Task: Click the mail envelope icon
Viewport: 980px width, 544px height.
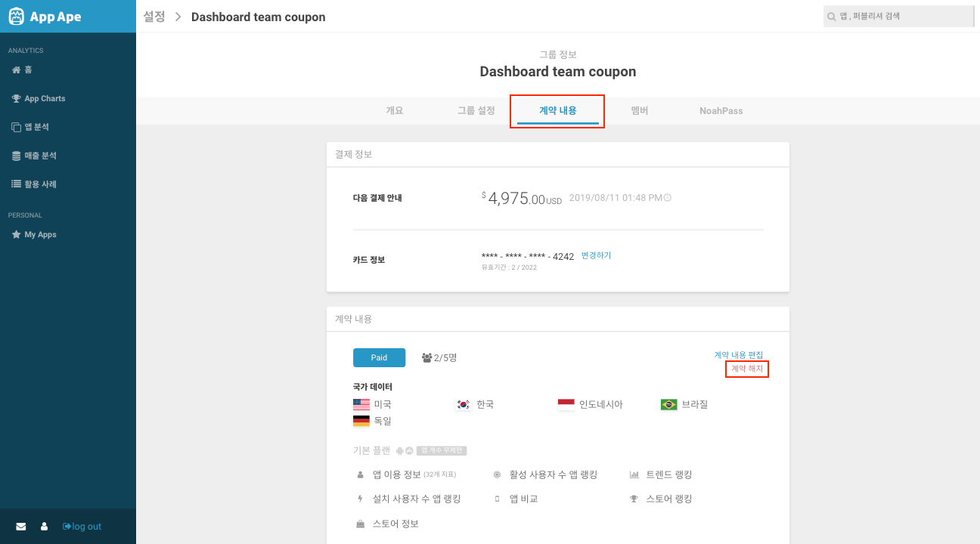Action: [x=21, y=527]
